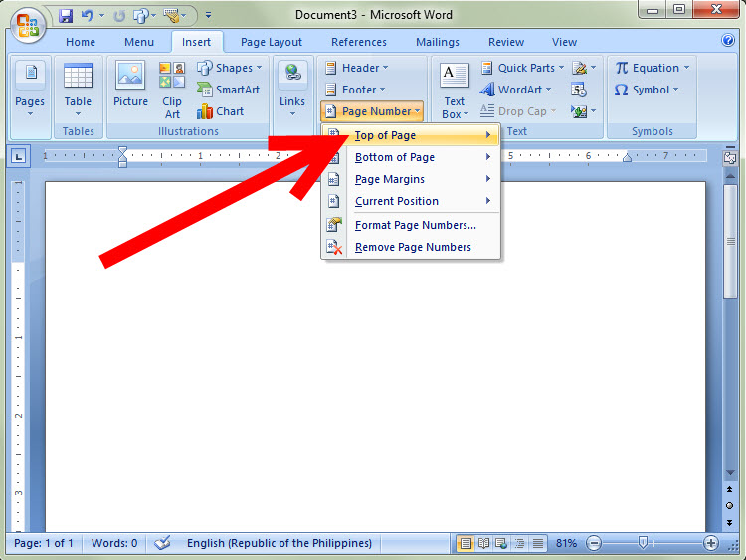746x560 pixels.
Task: Click the scroll down arrow of the vertical scrollbar
Action: tap(730, 472)
